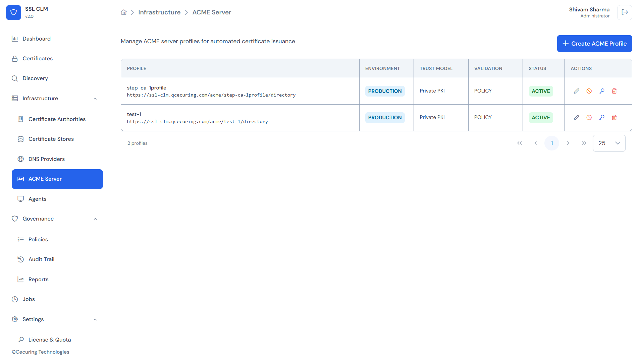Go to first page of profiles
The height and width of the screenshot is (362, 644).
click(520, 143)
